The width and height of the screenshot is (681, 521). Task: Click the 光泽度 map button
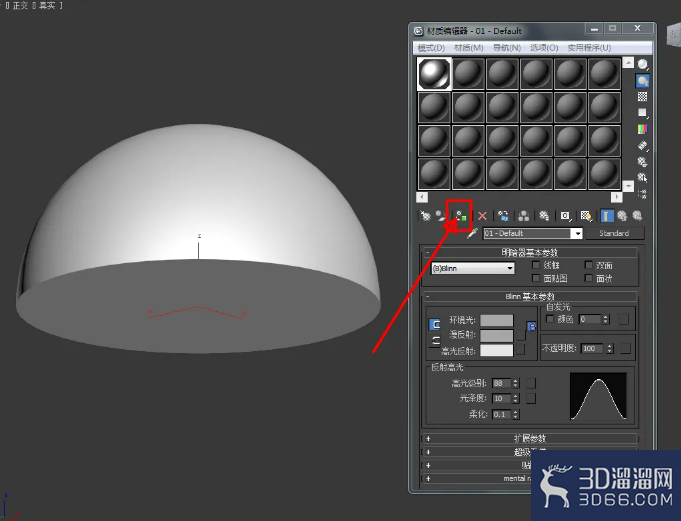[x=531, y=399]
